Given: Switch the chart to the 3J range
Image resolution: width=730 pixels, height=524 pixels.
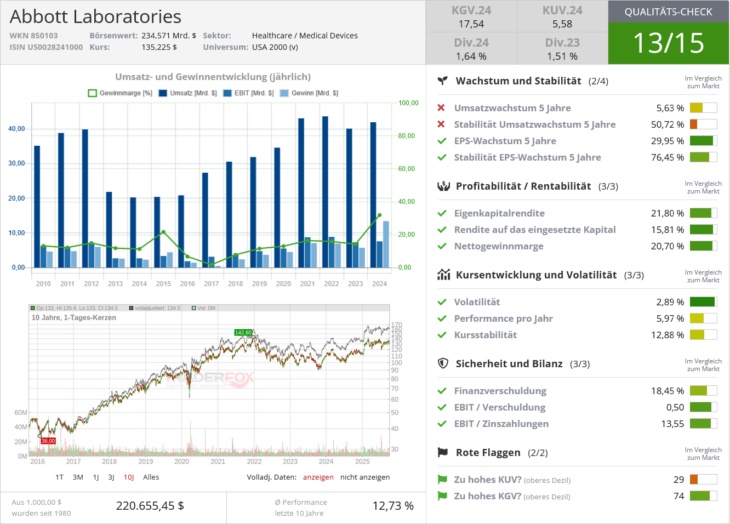Looking at the screenshot, I should 111,477.
